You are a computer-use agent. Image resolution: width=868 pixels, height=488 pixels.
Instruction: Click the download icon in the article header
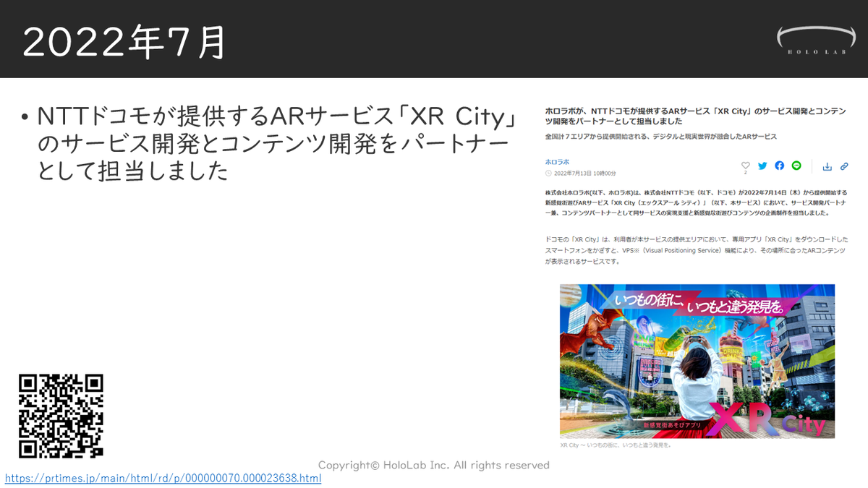pyautogui.click(x=827, y=166)
